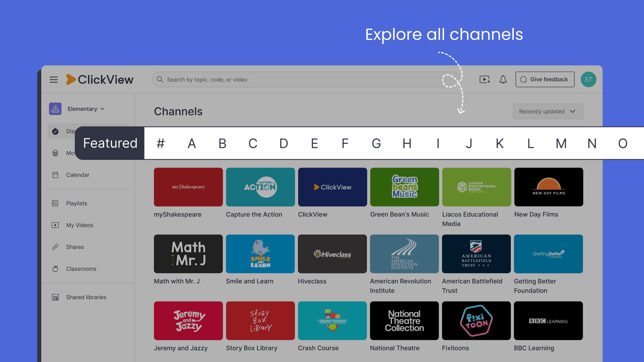
Task: Open the Calendar sidebar link
Action: coord(77,175)
